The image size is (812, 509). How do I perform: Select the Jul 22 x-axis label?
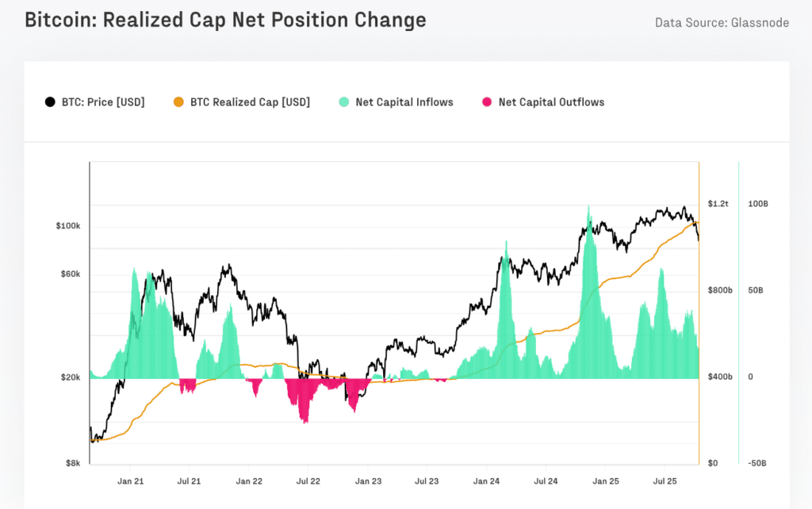coord(308,481)
